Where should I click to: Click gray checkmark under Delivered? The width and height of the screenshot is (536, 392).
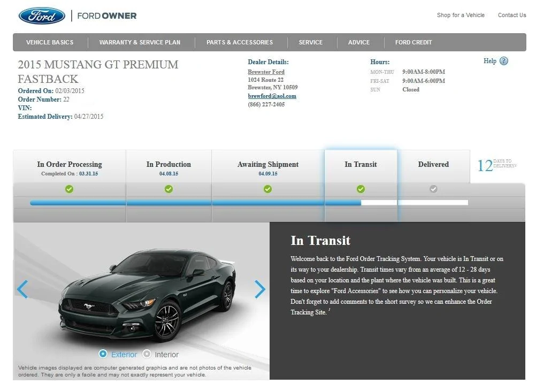point(433,189)
